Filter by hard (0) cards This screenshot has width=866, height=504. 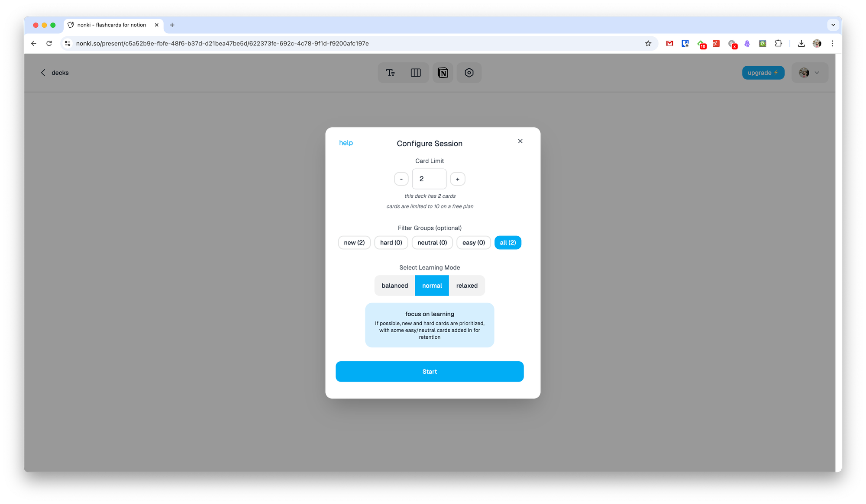pyautogui.click(x=391, y=243)
